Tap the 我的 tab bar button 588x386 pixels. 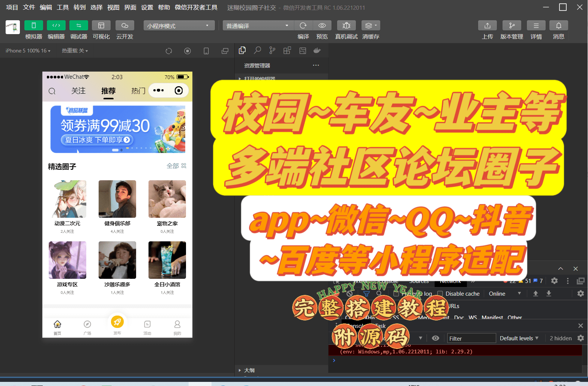tap(177, 328)
